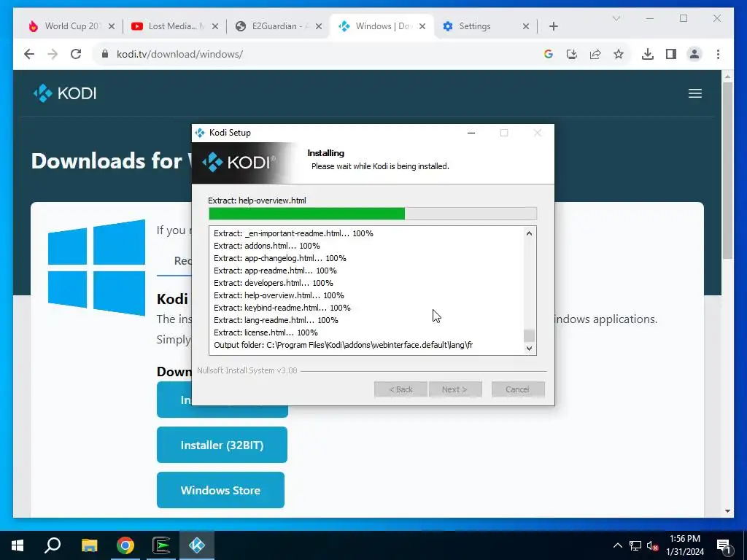This screenshot has width=747, height=560.
Task: Click the muted volume tray icon
Action: click(653, 545)
